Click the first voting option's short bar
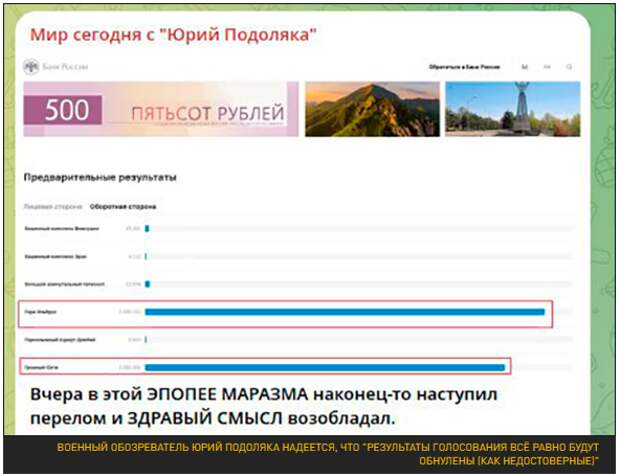The image size is (620, 476). click(146, 229)
